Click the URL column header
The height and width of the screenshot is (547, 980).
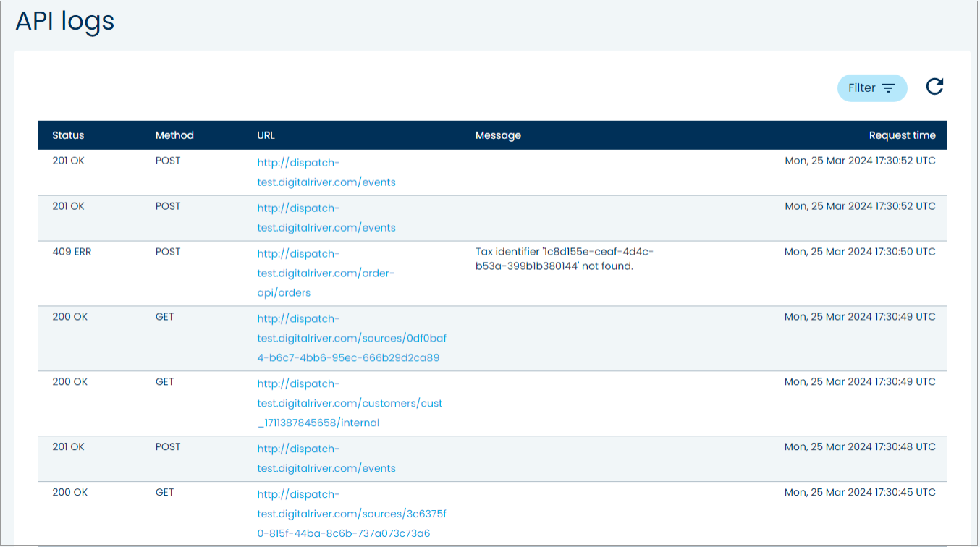266,135
